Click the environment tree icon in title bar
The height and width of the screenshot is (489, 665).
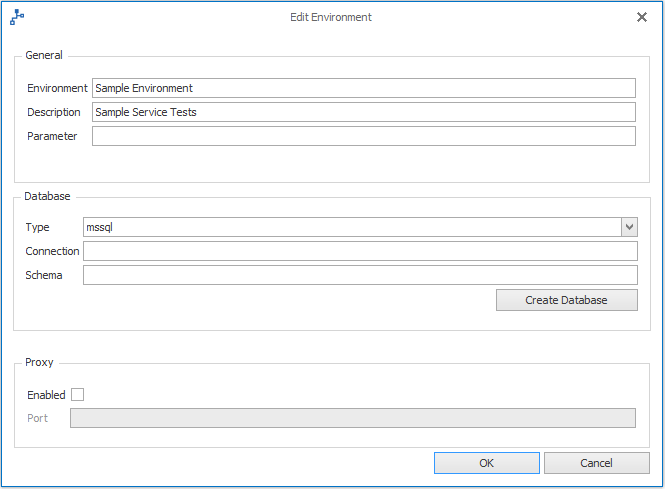[17, 17]
